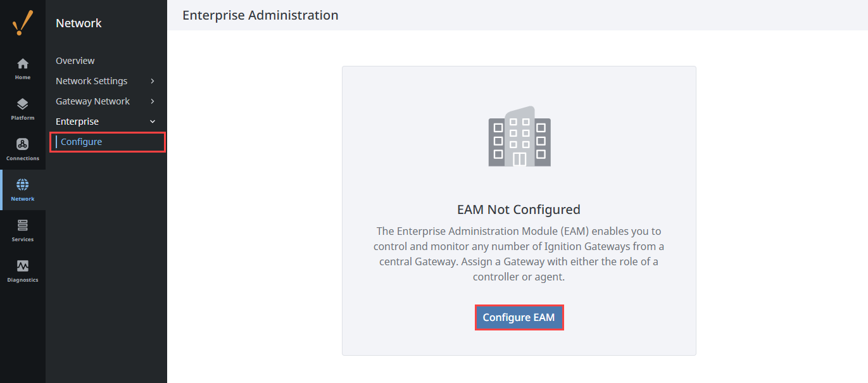The height and width of the screenshot is (383, 868).
Task: Open the Diagnostics section
Action: (x=23, y=270)
